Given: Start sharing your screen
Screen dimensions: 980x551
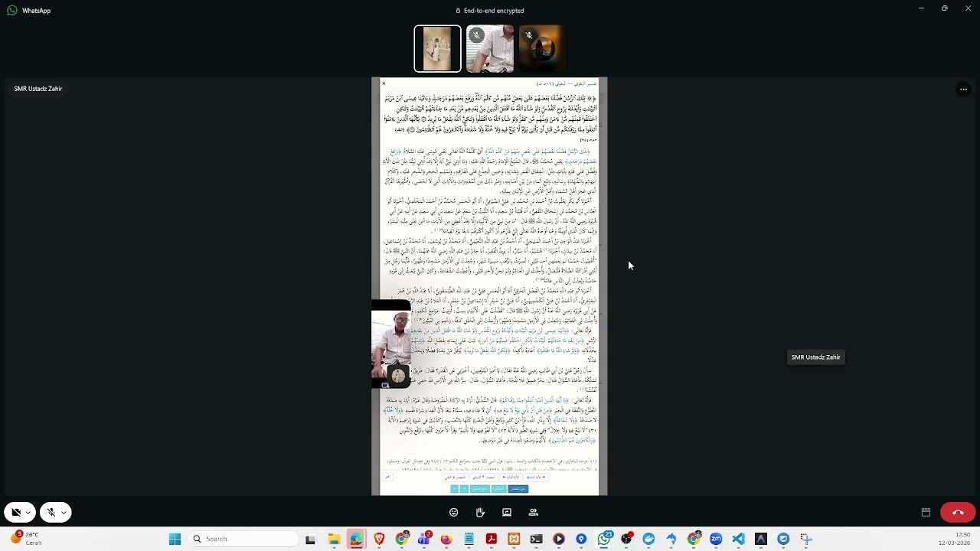Looking at the screenshot, I should pyautogui.click(x=507, y=512).
